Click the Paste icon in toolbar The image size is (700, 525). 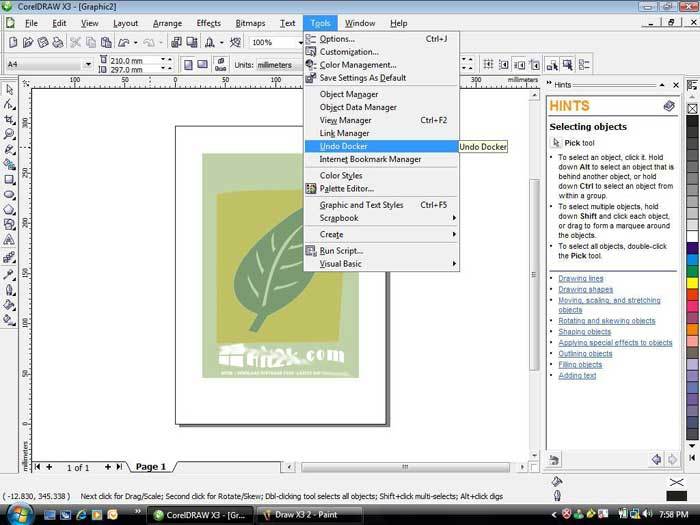(x=106, y=42)
